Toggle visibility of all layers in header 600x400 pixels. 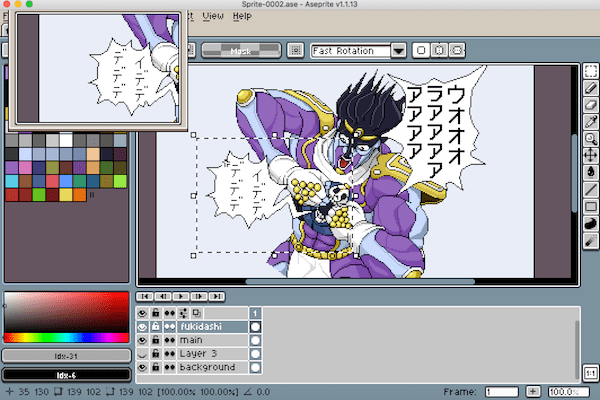point(142,313)
